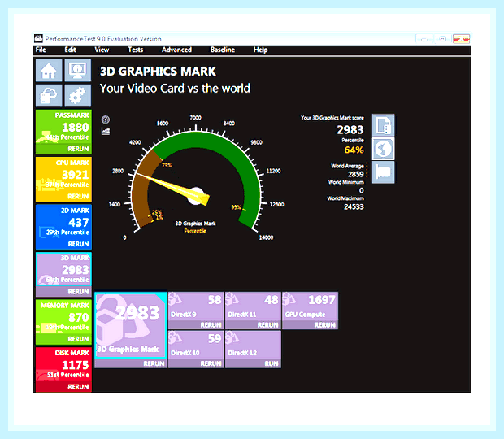Click the video card hardware icon

(x=384, y=172)
